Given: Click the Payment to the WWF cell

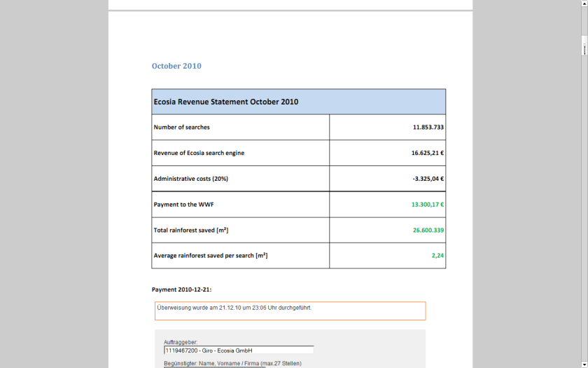Looking at the screenshot, I should (x=183, y=205).
